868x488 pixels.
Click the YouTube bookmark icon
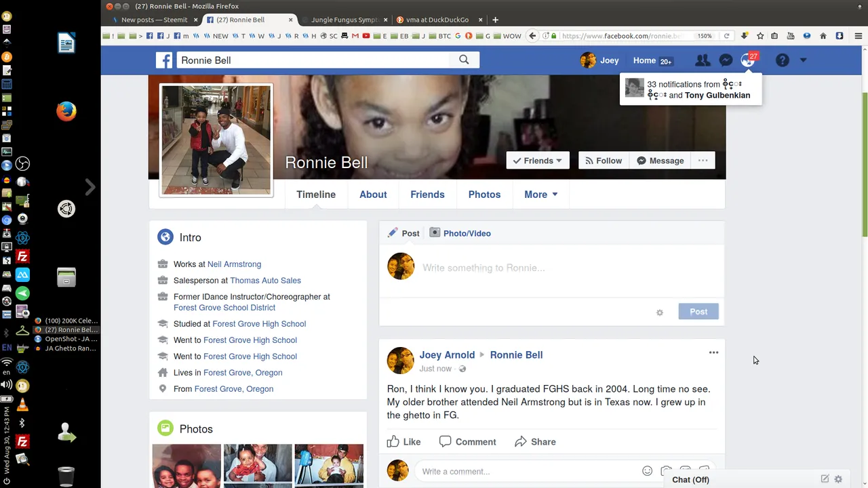coord(366,36)
